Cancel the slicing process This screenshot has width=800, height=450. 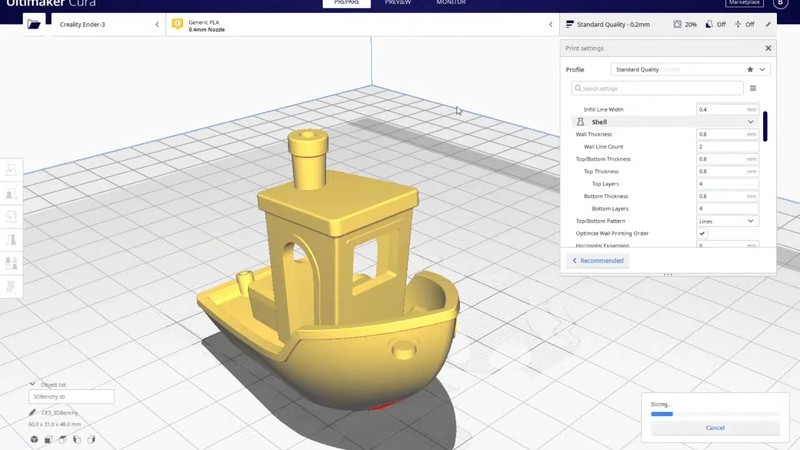(x=715, y=428)
